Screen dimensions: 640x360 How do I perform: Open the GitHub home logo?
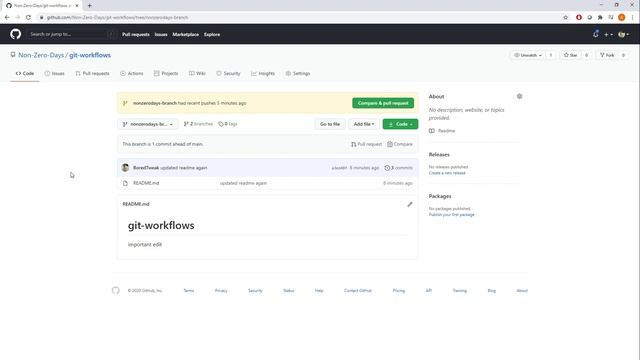pyautogui.click(x=16, y=34)
